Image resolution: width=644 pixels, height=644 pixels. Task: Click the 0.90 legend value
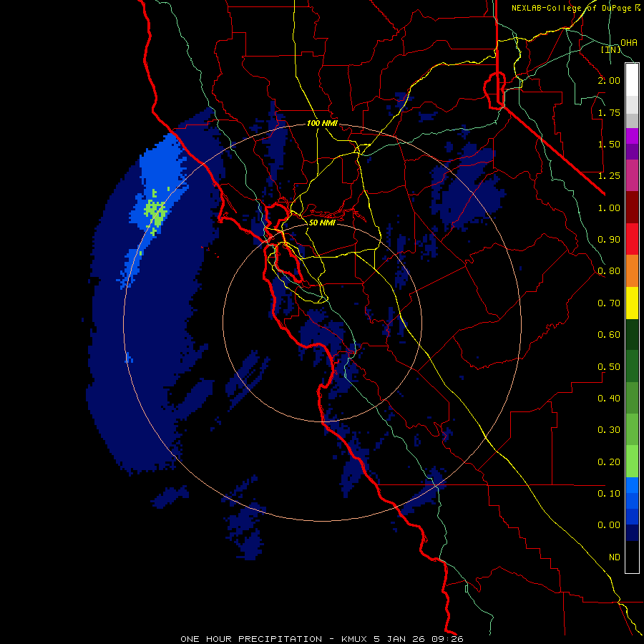609,240
